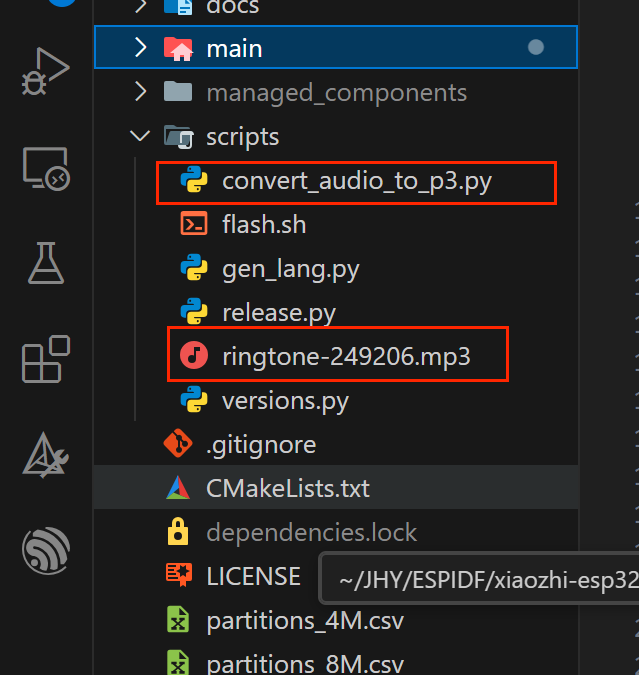Open flash.sh shell script
639x675 pixels.
(264, 225)
